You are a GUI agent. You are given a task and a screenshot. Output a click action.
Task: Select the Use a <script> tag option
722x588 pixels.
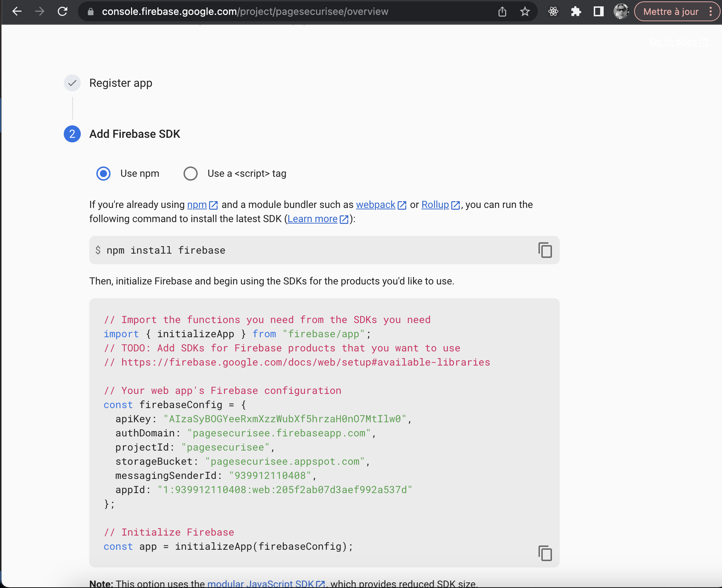(x=191, y=174)
